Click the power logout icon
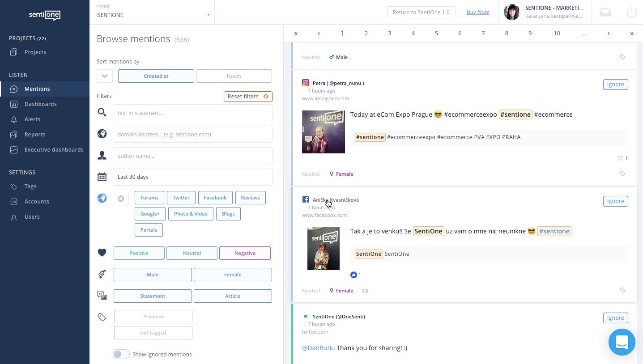Viewport: 643px width, 364px height. coord(631,12)
